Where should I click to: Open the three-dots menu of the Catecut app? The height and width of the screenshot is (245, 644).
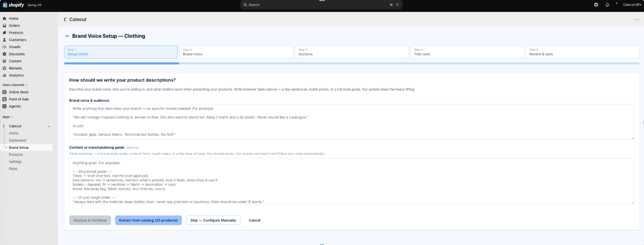click(x=637, y=20)
